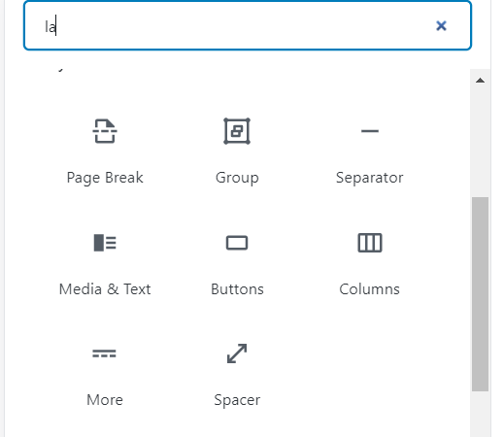Insert the Buttons block icon
This screenshot has width=504, height=437.
(x=237, y=243)
